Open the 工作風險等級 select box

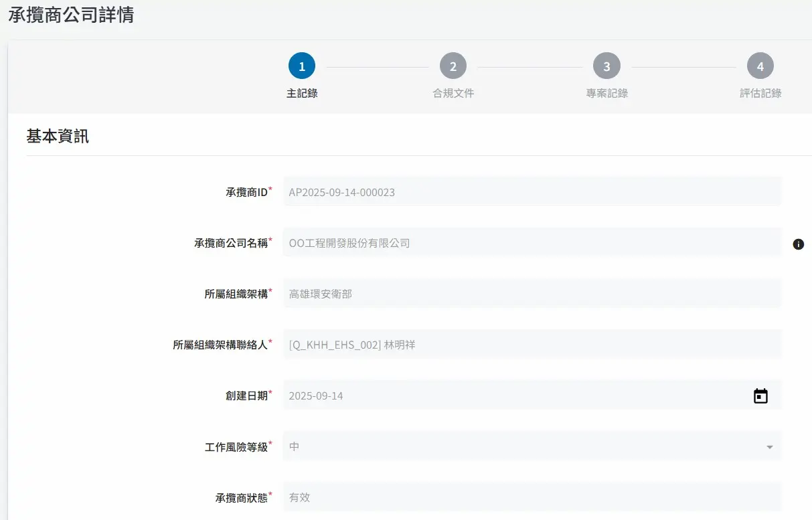pyautogui.click(x=522, y=446)
